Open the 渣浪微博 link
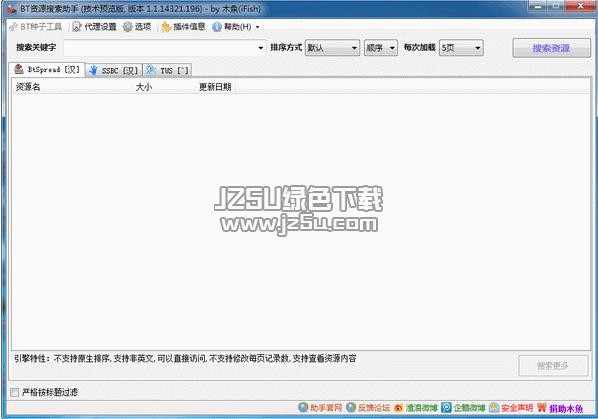 point(421,408)
